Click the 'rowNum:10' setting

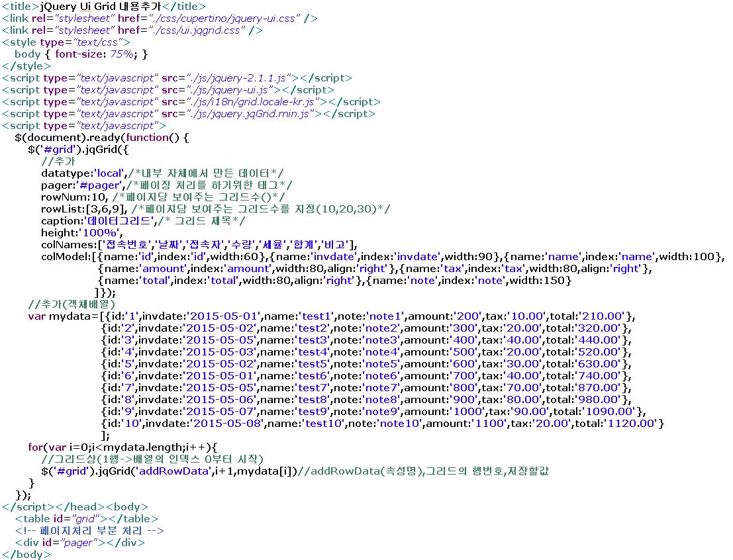point(74,197)
